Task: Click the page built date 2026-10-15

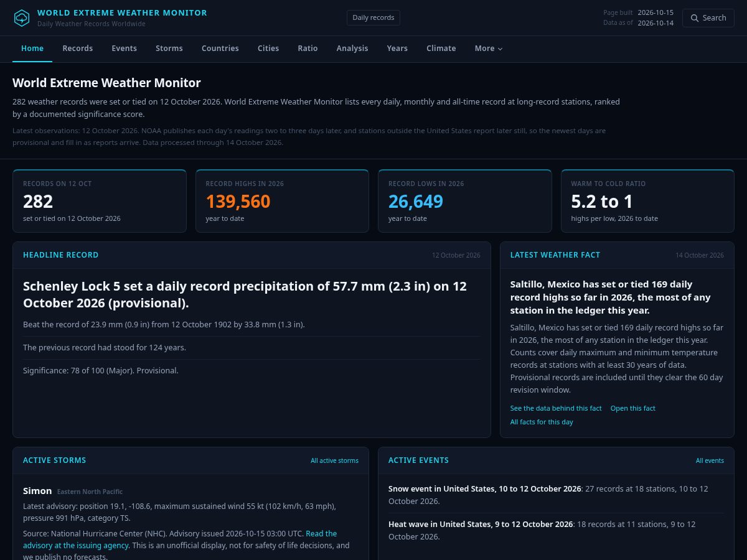Action: tap(655, 12)
